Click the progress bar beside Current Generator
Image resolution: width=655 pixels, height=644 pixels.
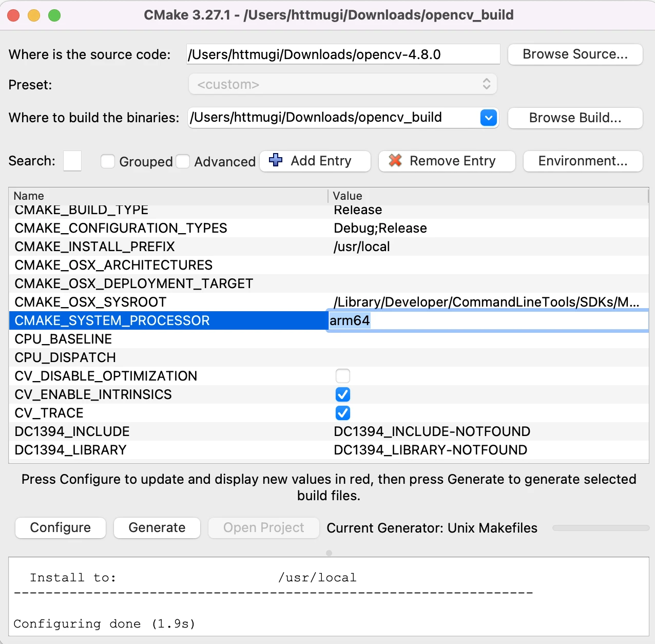601,528
